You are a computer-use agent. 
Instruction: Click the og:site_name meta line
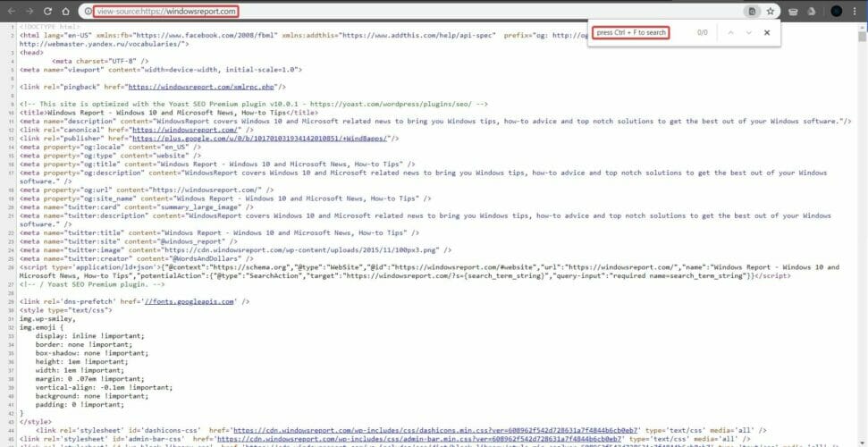[225, 198]
